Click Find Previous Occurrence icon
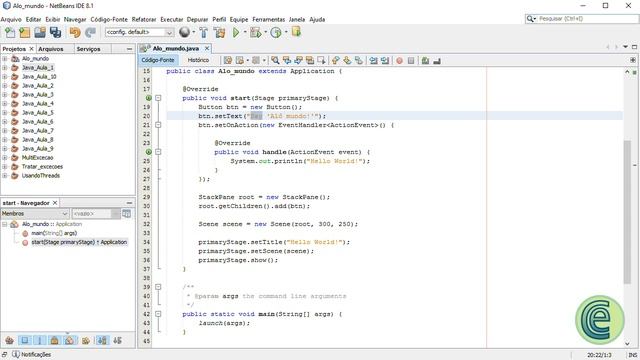This screenshot has width=640, height=360. tap(287, 60)
